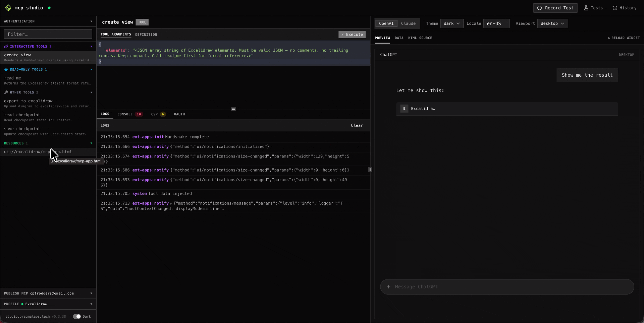The image size is (644, 323).
Task: Toggle the Dark mode switch
Action: (77, 316)
